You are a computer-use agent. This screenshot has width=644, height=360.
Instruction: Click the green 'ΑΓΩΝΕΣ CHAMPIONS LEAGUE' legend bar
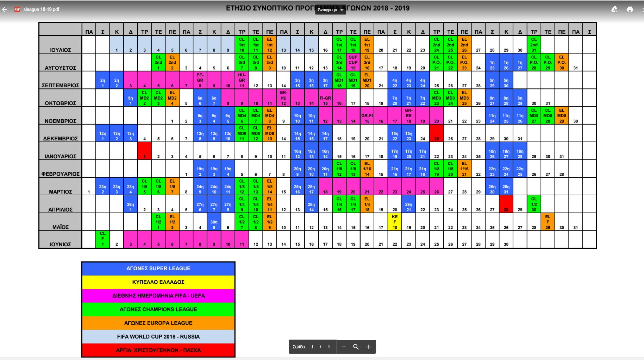(158, 309)
